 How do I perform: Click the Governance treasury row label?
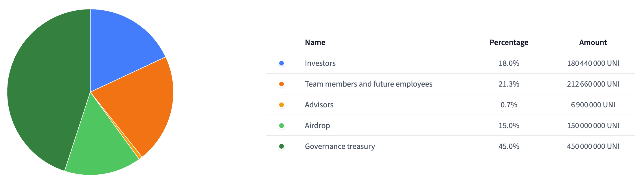click(340, 146)
